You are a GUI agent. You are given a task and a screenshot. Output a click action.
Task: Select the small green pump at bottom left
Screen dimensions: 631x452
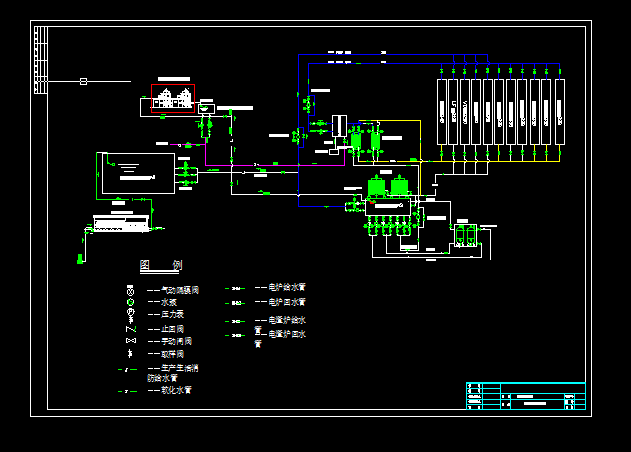point(80,259)
